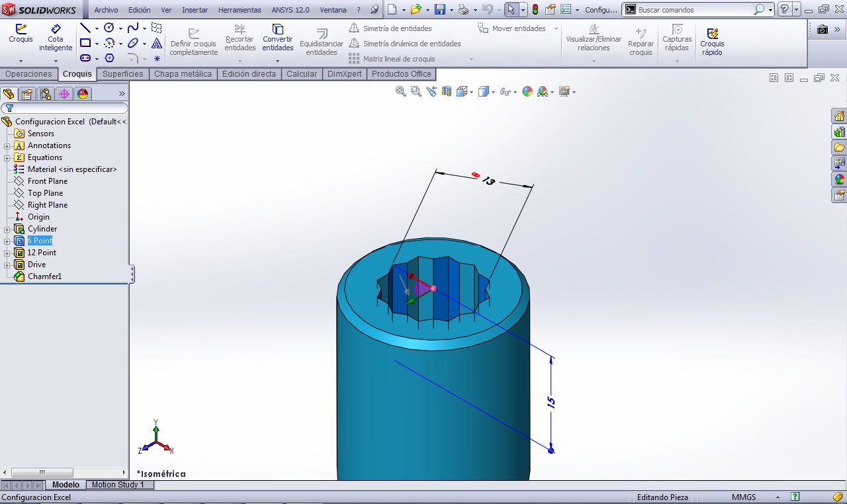Screen dimensions: 847x504
Task: Switch to the Motion Study 1 tab
Action: tap(118, 485)
